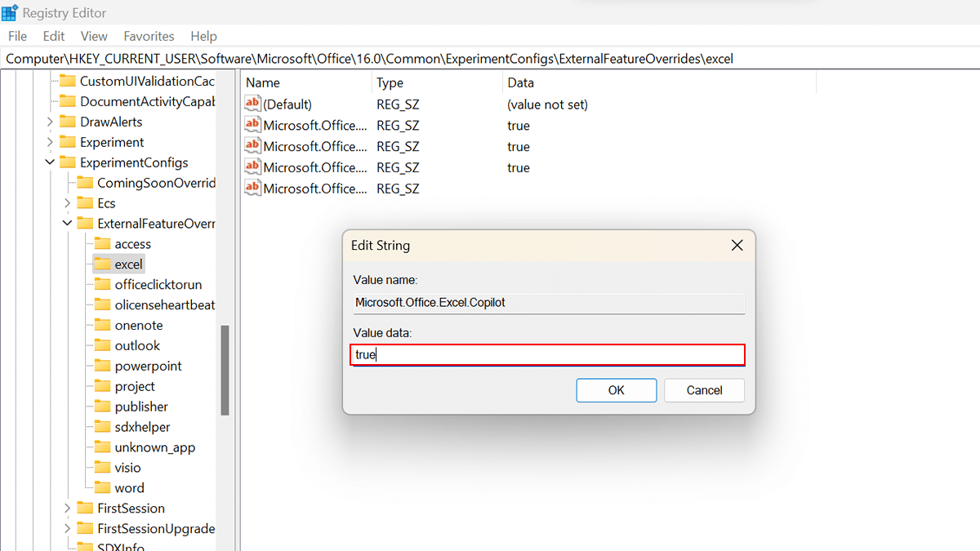This screenshot has height=551, width=980.
Task: Open the View menu
Action: [94, 36]
